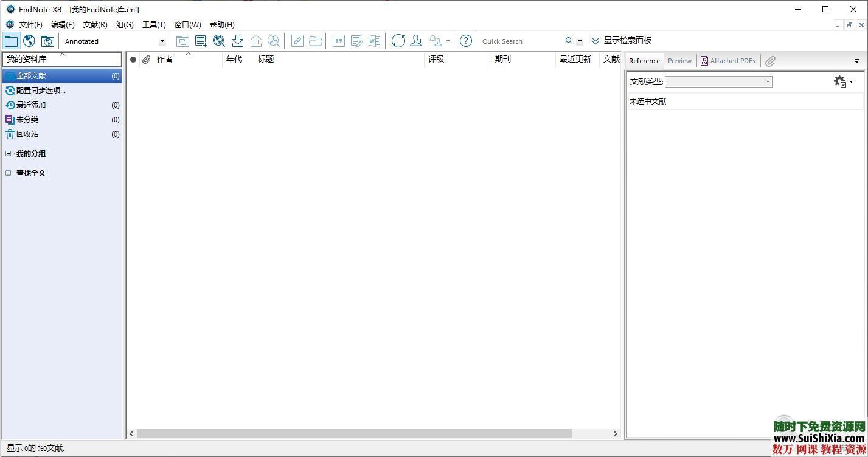This screenshot has height=457, width=868.
Task: Click the Return to Word Processor icon
Action: pos(374,41)
